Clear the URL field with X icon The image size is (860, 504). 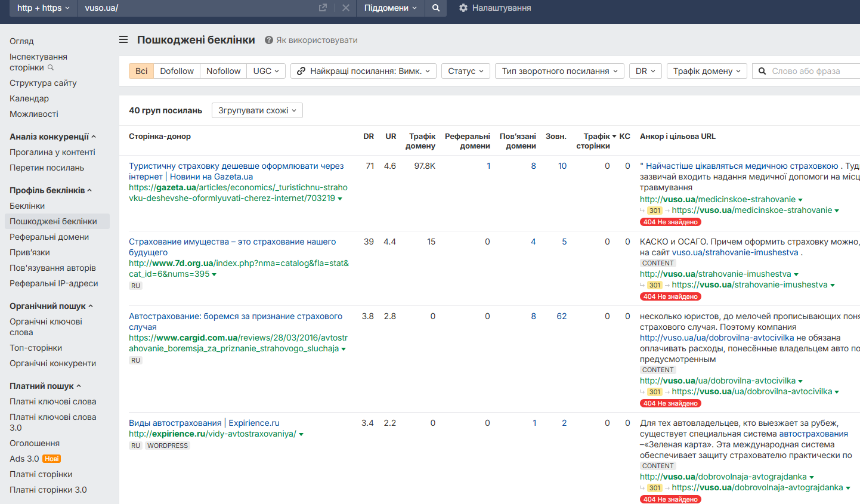(x=345, y=8)
